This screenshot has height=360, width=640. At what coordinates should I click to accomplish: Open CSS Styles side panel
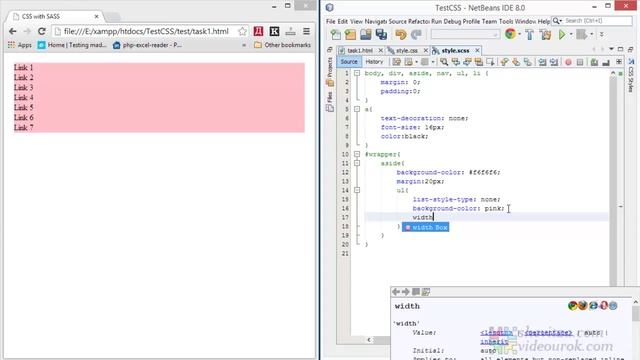pyautogui.click(x=631, y=76)
